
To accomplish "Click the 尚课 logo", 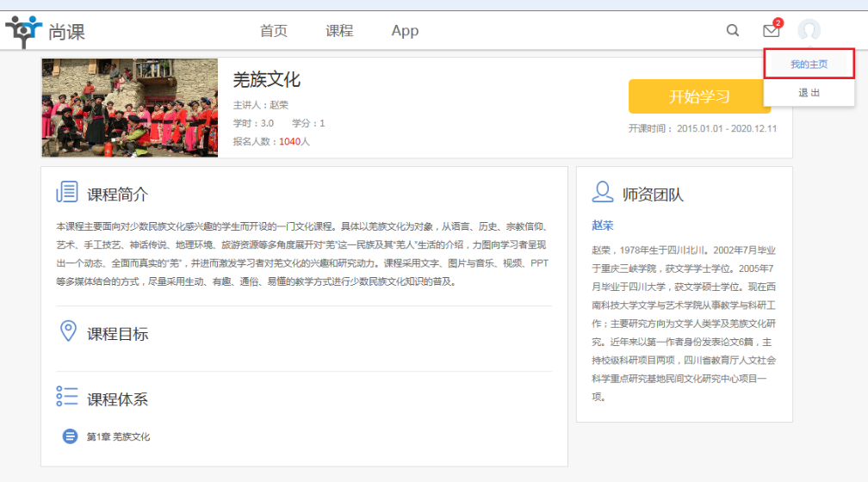I will click(46, 32).
